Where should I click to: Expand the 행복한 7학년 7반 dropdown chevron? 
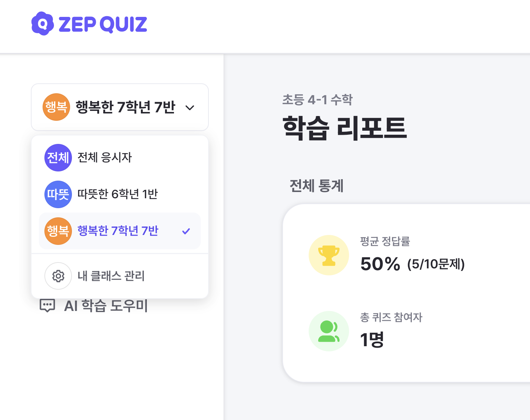(190, 108)
